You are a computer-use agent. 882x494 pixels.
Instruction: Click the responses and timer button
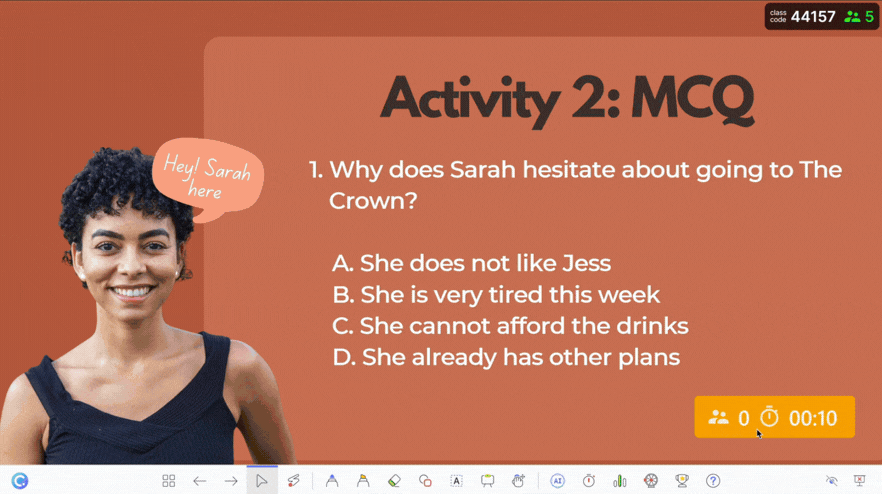[774, 417]
